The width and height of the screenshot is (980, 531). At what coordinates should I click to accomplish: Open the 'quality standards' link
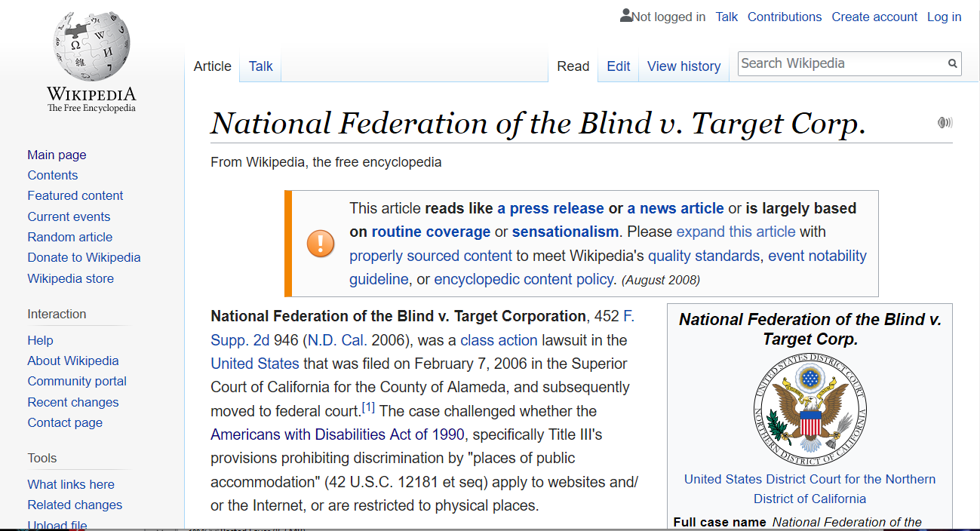click(704, 256)
